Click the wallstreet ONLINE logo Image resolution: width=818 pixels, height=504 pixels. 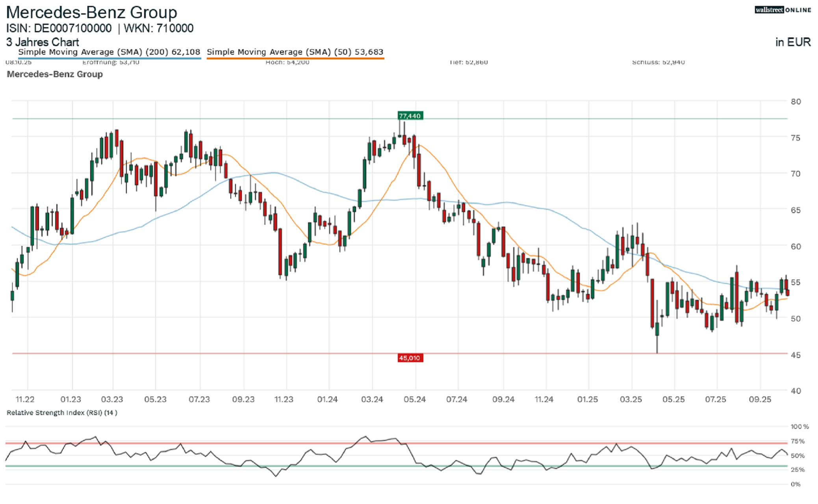pos(782,10)
